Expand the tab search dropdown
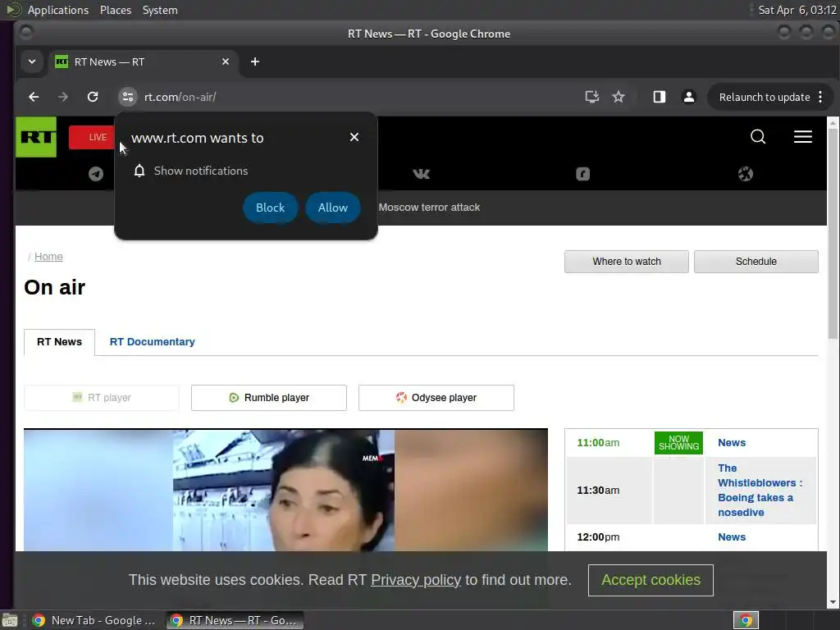This screenshot has height=630, width=840. click(x=32, y=62)
